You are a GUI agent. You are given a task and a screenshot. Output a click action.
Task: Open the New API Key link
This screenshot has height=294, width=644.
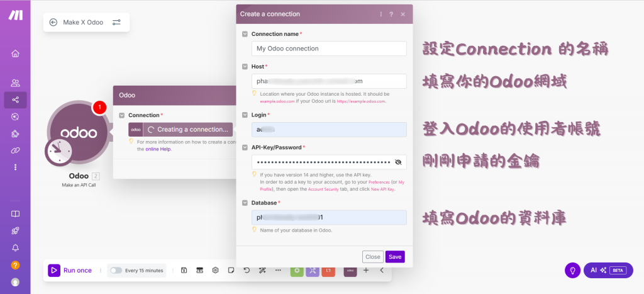(382, 189)
